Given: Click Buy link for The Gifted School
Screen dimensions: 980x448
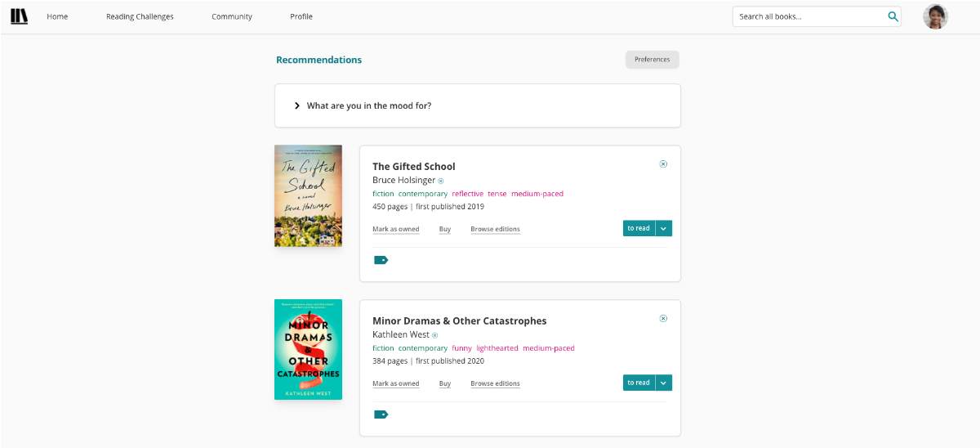Looking at the screenshot, I should click(x=445, y=229).
